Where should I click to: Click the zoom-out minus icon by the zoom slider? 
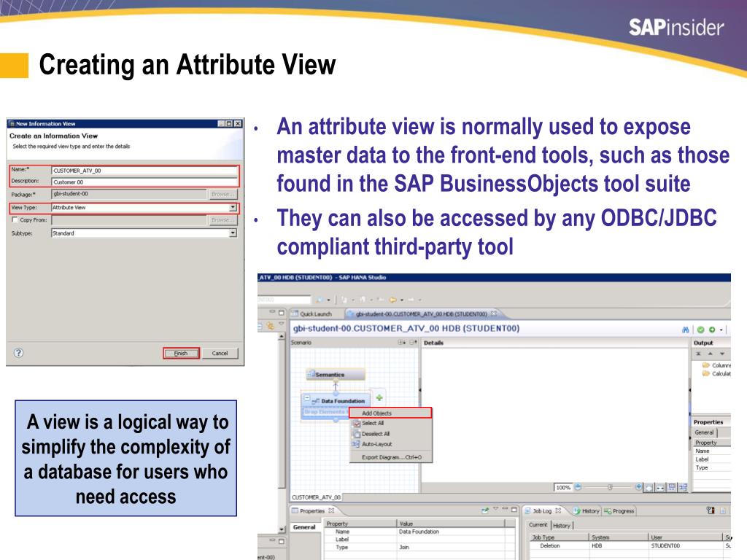[x=578, y=486]
